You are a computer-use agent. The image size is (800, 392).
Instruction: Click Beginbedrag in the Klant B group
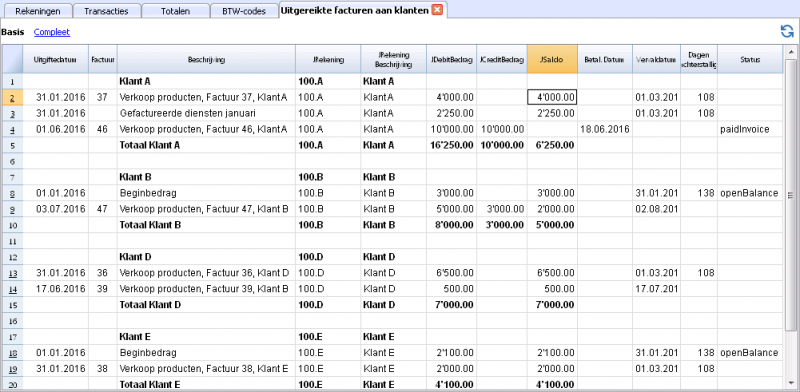(148, 193)
